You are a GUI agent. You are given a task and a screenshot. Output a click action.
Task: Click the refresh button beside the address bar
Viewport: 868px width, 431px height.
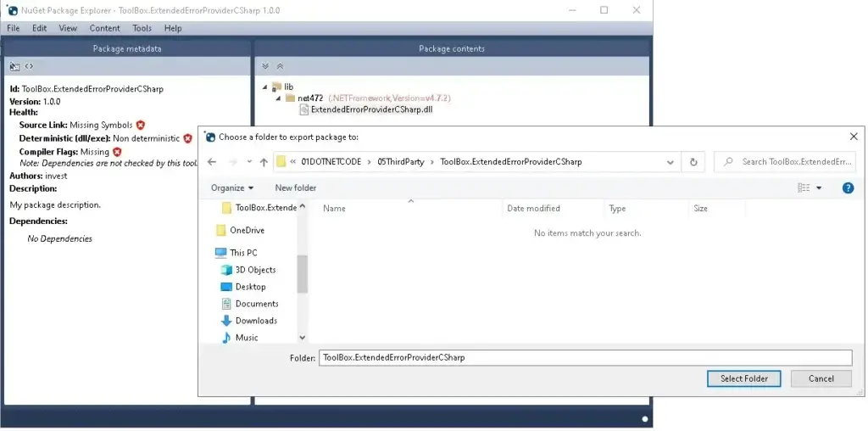[693, 162]
